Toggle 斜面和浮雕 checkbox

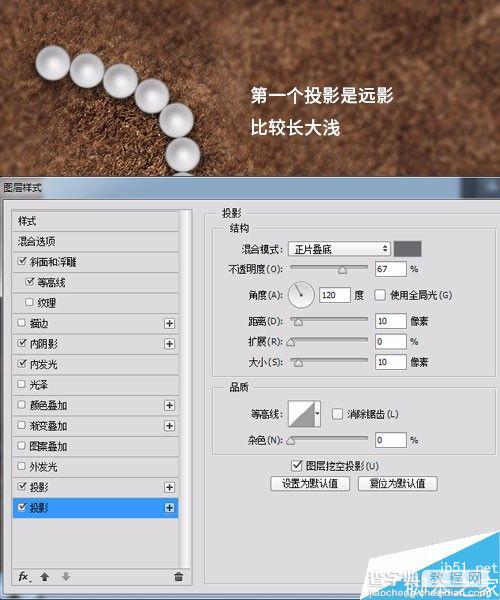tap(22, 261)
